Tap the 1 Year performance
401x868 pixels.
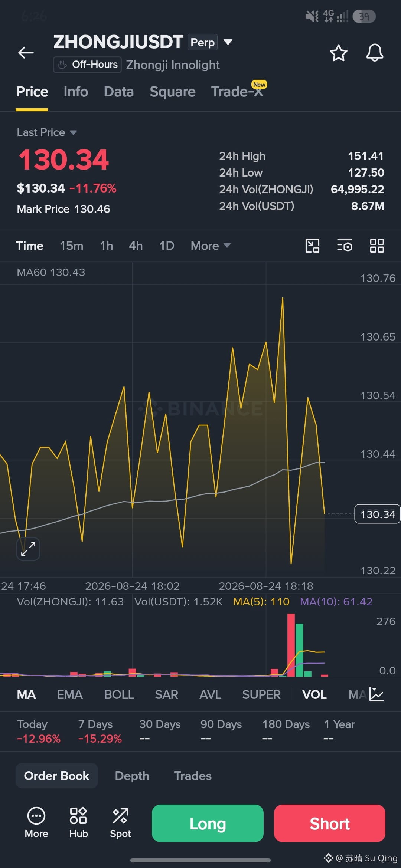click(x=339, y=731)
